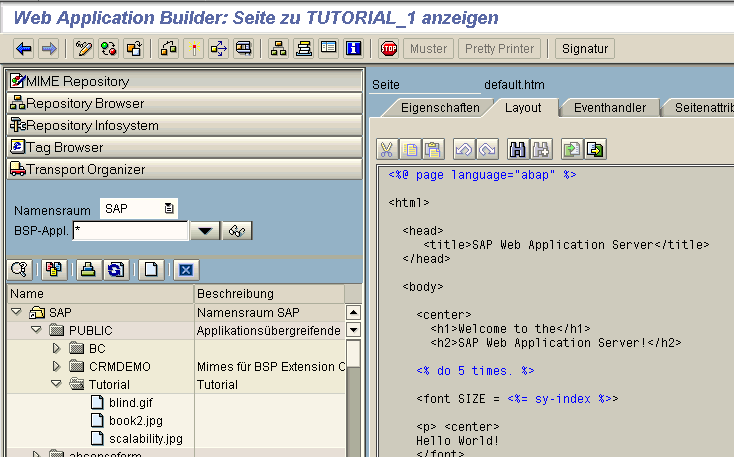Open the Repository Infosystem panel
Image resolution: width=734 pixels, height=457 pixels.
tap(185, 125)
